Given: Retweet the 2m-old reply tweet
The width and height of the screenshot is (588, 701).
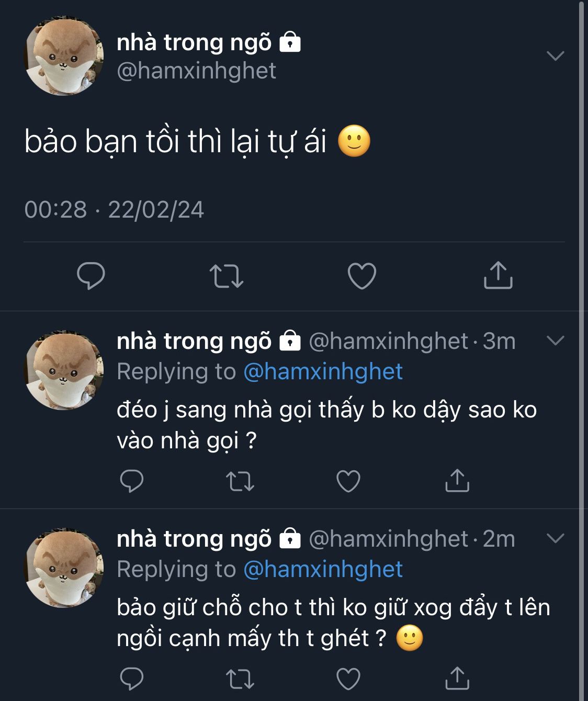Looking at the screenshot, I should (240, 679).
